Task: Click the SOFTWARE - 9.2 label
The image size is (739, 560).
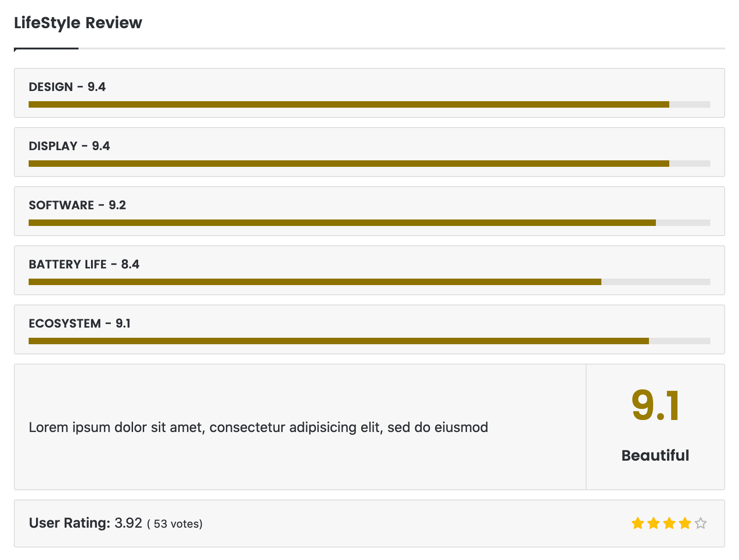Action: [77, 205]
